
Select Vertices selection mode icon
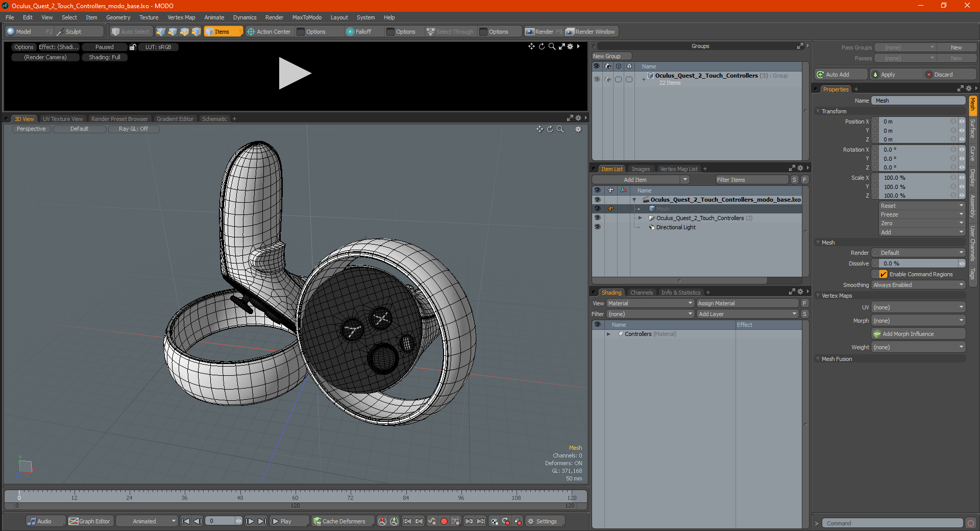click(161, 32)
